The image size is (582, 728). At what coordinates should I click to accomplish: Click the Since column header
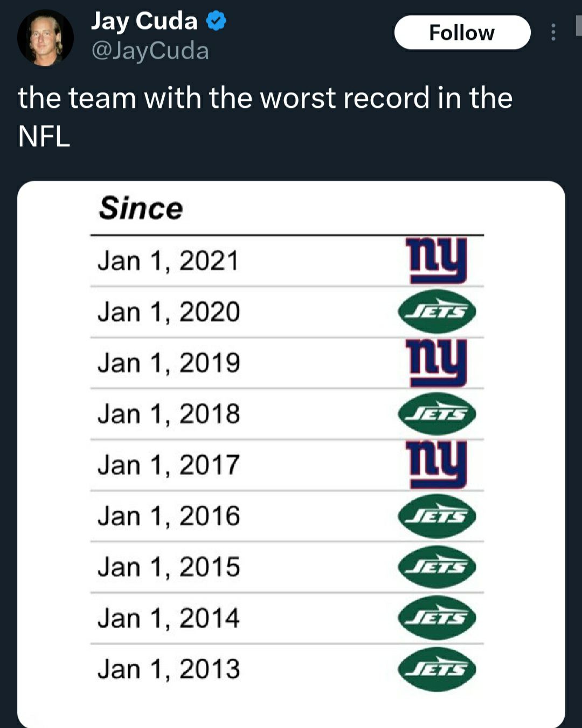coord(141,208)
